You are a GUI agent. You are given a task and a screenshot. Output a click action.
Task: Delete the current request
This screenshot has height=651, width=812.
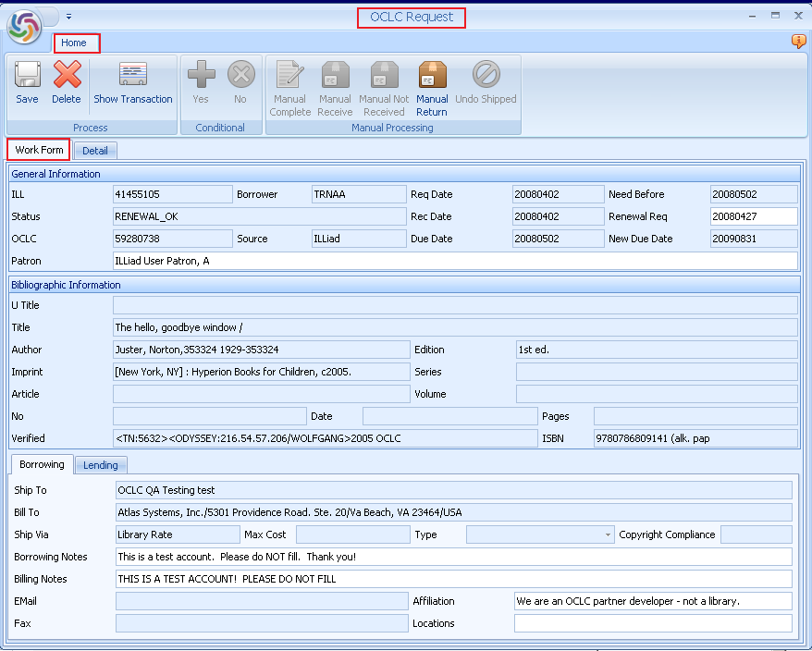(66, 83)
